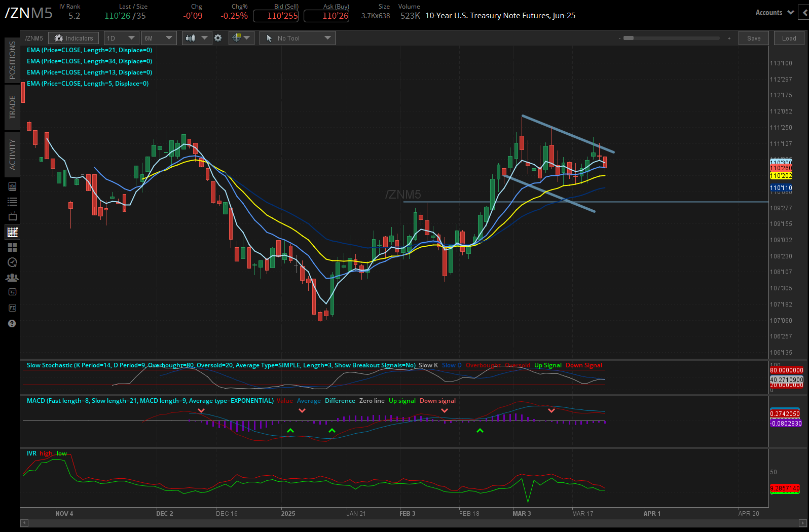Click the Bid (Sell) price 110'255 button

pyautogui.click(x=276, y=16)
